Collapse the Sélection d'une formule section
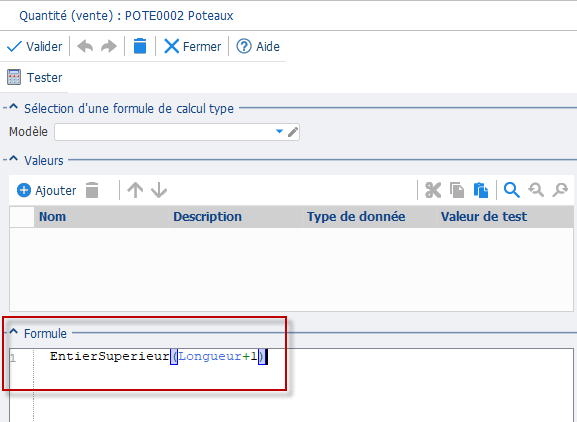Image resolution: width=577 pixels, height=422 pixels. [x=14, y=107]
